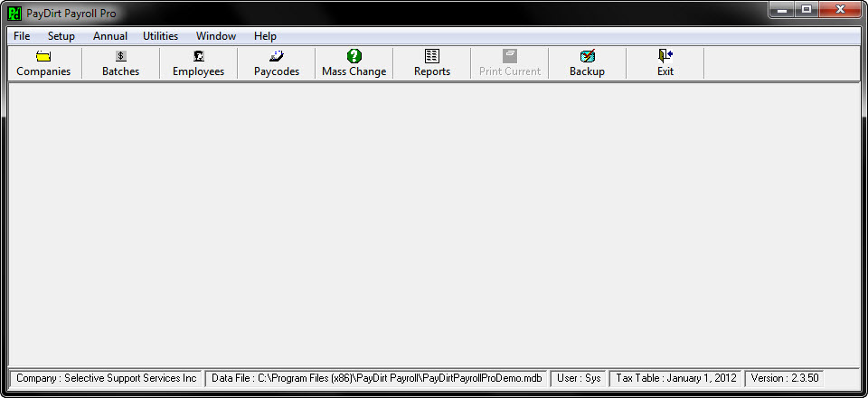Show the Window menu
Viewport: 868px width, 398px height.
tap(216, 36)
